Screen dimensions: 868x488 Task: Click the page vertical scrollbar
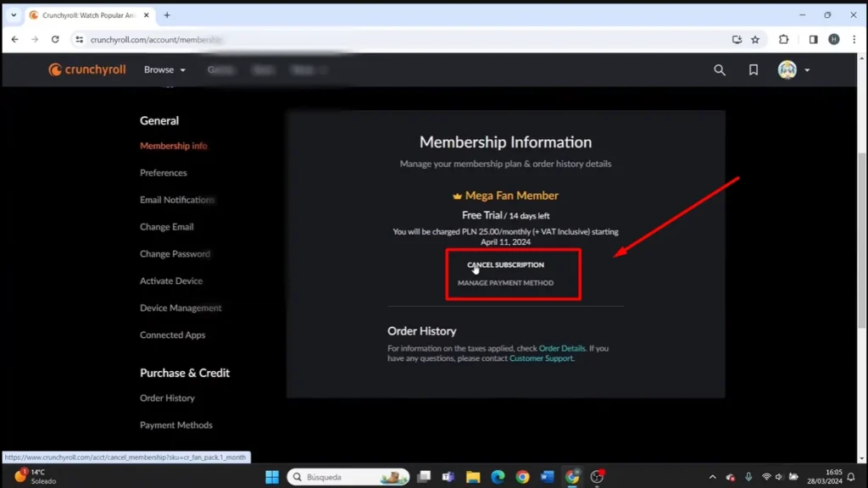pos(862,241)
